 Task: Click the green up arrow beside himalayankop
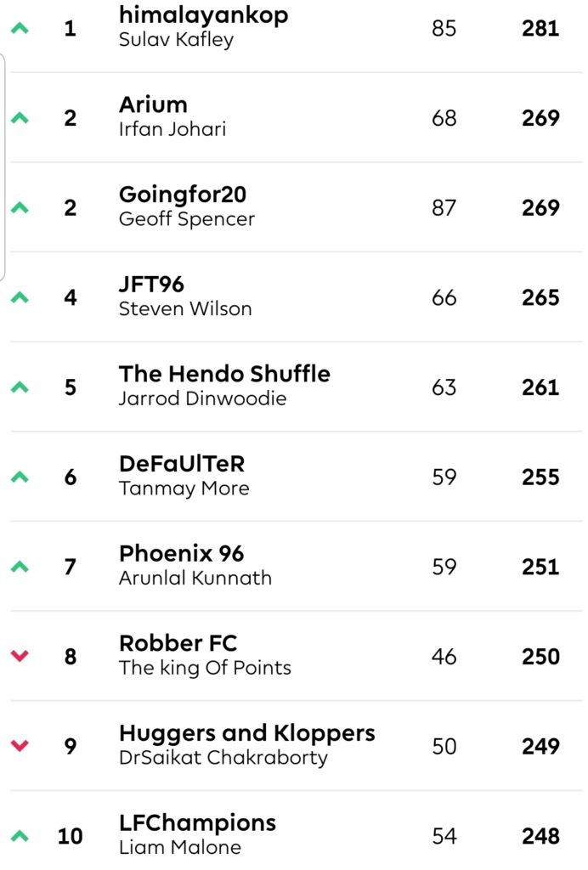coord(20,28)
